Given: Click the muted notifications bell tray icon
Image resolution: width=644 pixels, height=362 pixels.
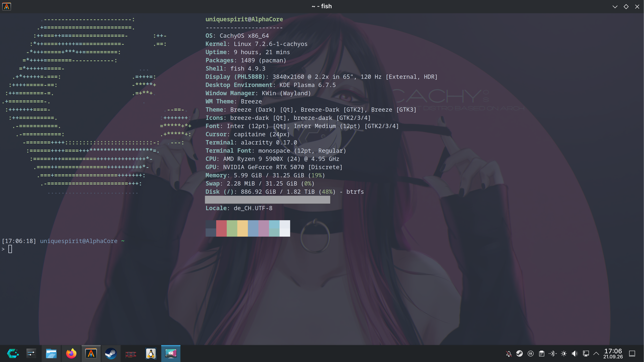Looking at the screenshot, I should point(508,353).
